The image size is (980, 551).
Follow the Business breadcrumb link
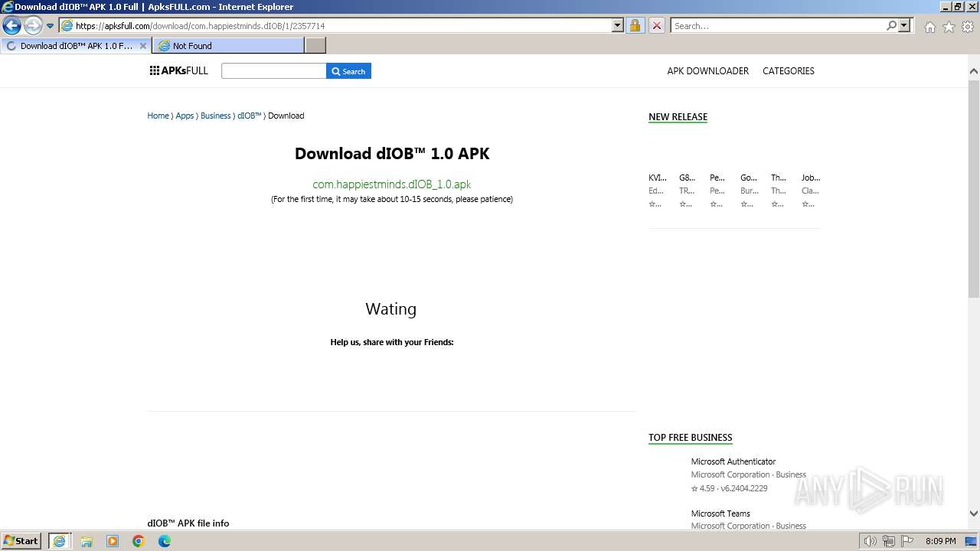coord(215,116)
